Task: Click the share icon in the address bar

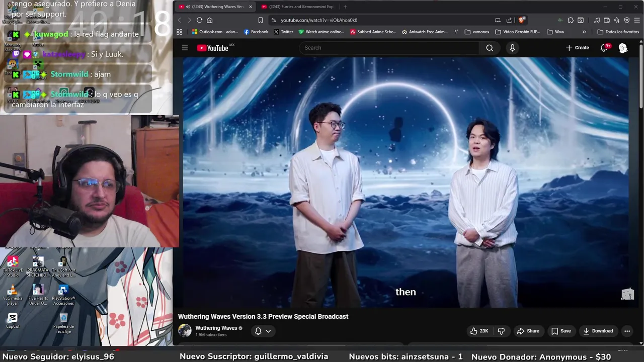Action: [x=509, y=20]
